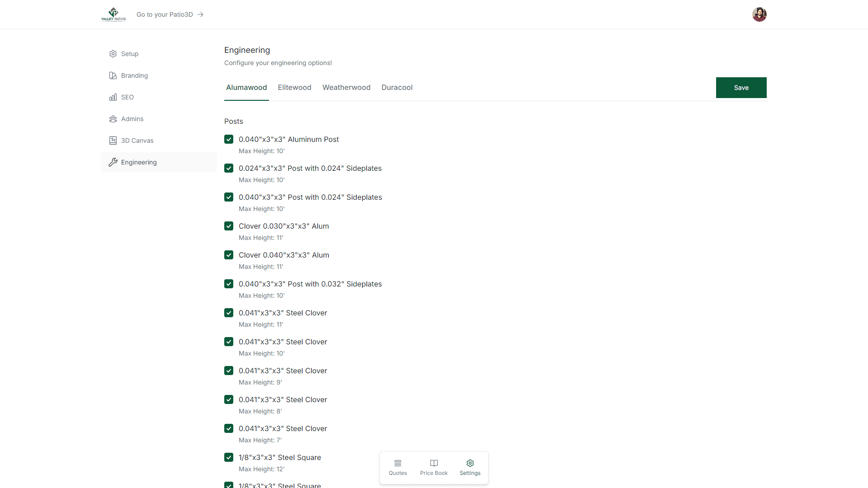868x488 pixels.
Task: Open the Duracool tab
Action: click(397, 87)
